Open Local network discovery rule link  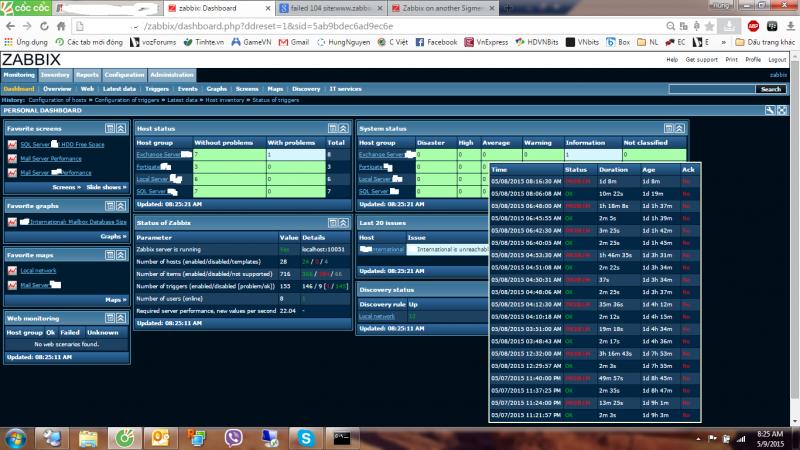[x=377, y=316]
